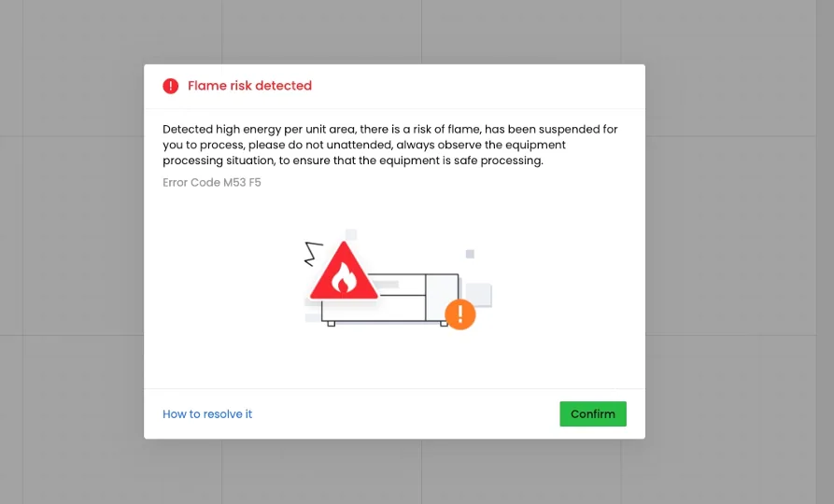Click the word unattended in the message

click(359, 145)
